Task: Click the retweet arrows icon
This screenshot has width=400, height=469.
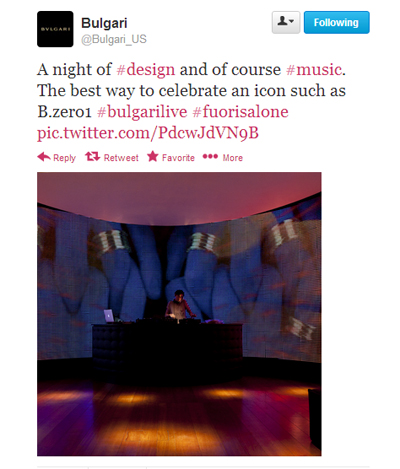Action: click(x=92, y=156)
